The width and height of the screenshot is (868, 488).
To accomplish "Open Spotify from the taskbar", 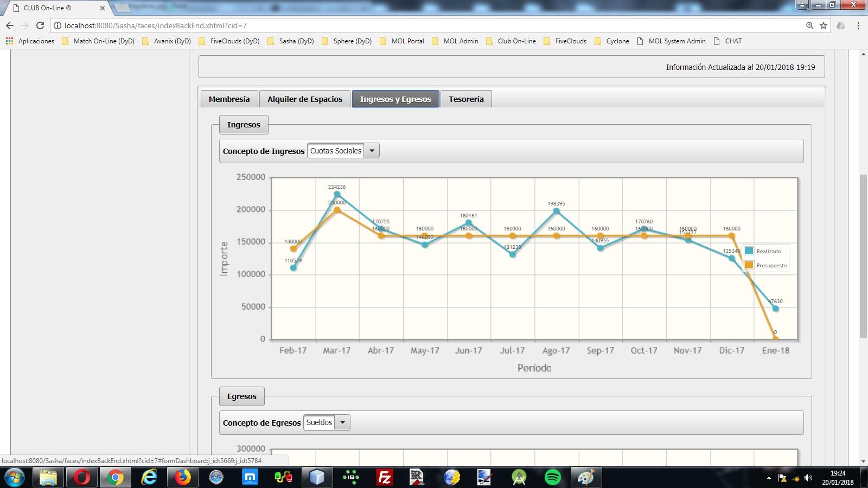I will [x=552, y=477].
